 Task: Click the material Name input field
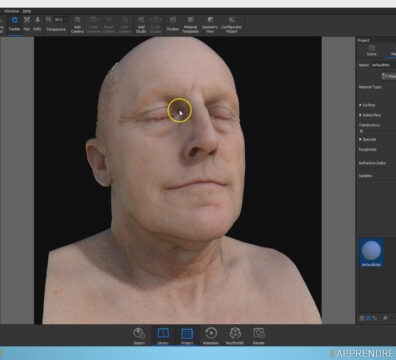[383, 65]
